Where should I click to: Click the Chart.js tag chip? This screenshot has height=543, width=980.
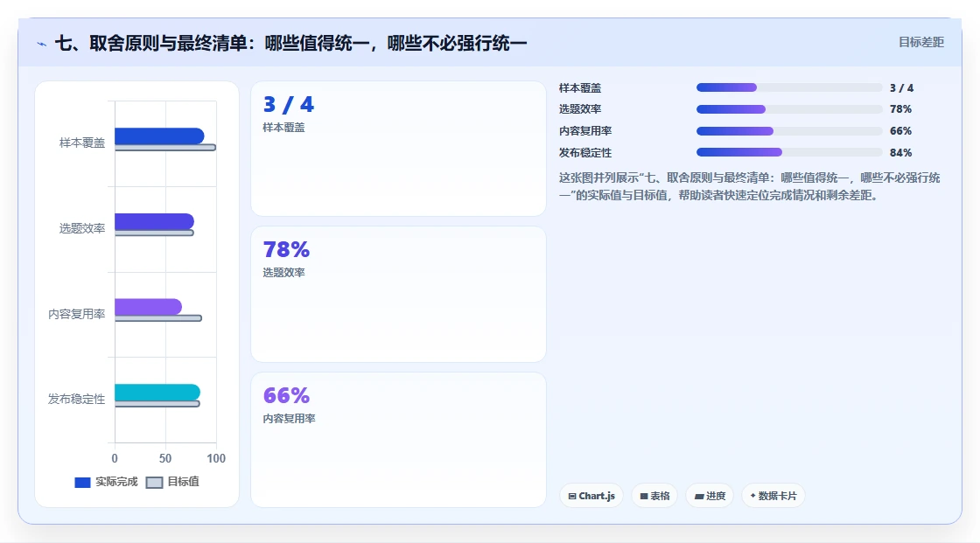[591, 496]
